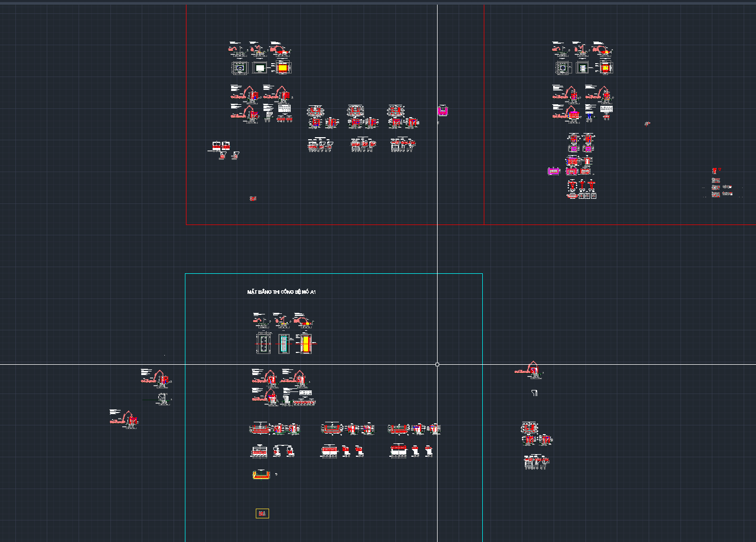Select the tall yellow-filled plan rectangle under the title
The height and width of the screenshot is (542, 756).
pos(306,344)
